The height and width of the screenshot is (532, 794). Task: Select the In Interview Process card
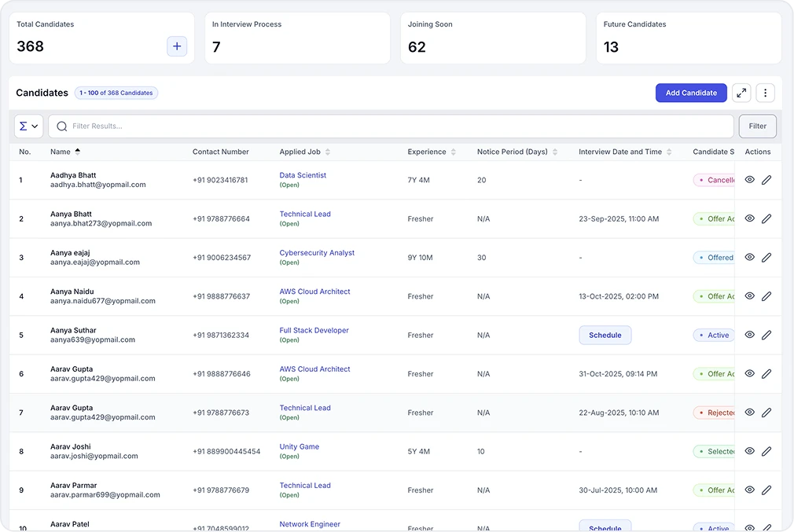[x=297, y=38]
